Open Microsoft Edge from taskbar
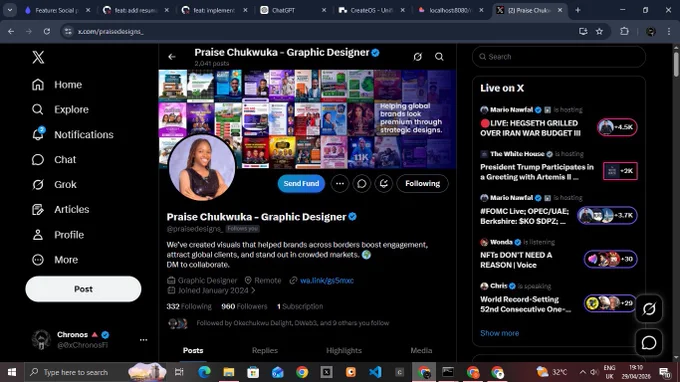 click(x=204, y=372)
